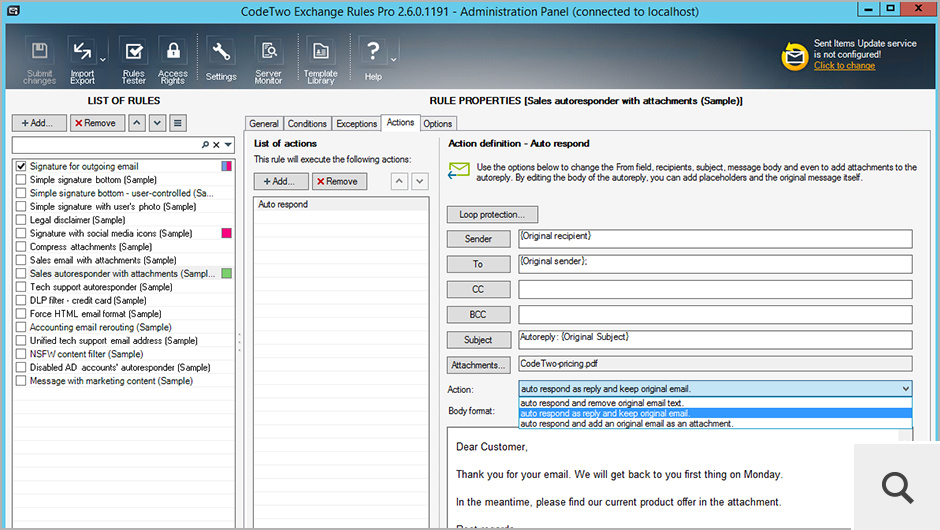Enable 'Simple signature bottom (Sample)' rule

coord(21,179)
